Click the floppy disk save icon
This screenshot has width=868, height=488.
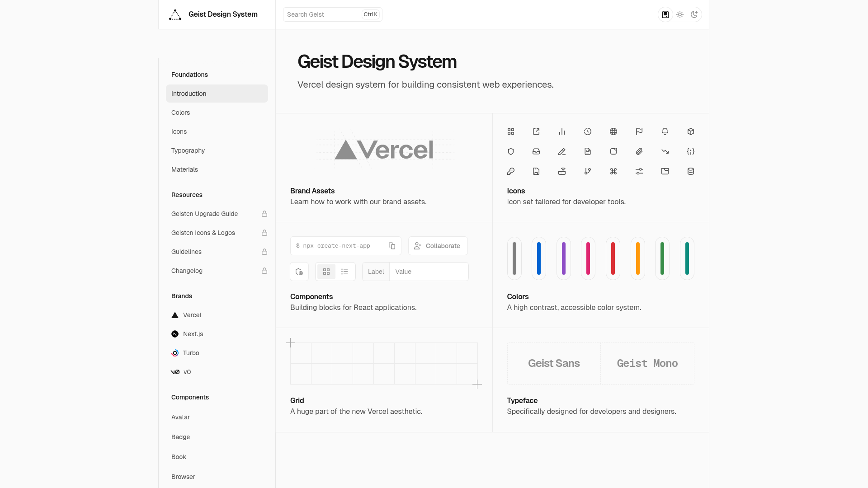[536, 171]
